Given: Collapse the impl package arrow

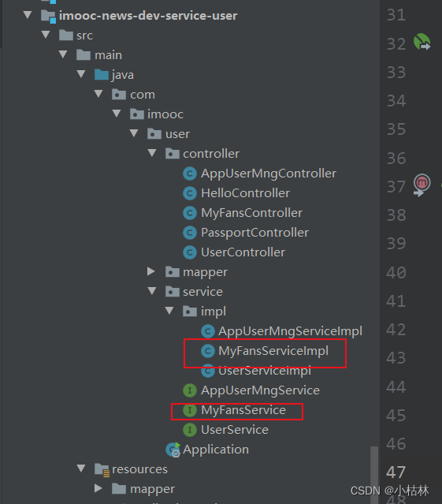Looking at the screenshot, I should click(169, 311).
